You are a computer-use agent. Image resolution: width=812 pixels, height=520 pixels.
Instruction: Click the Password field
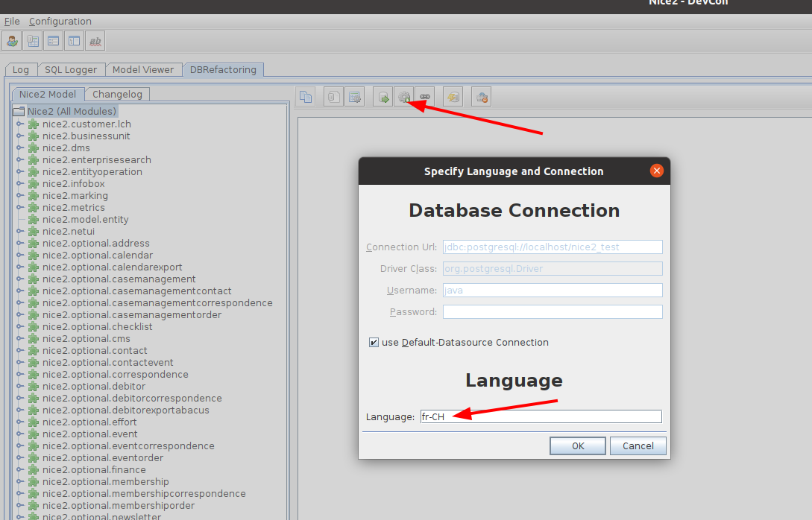(553, 312)
